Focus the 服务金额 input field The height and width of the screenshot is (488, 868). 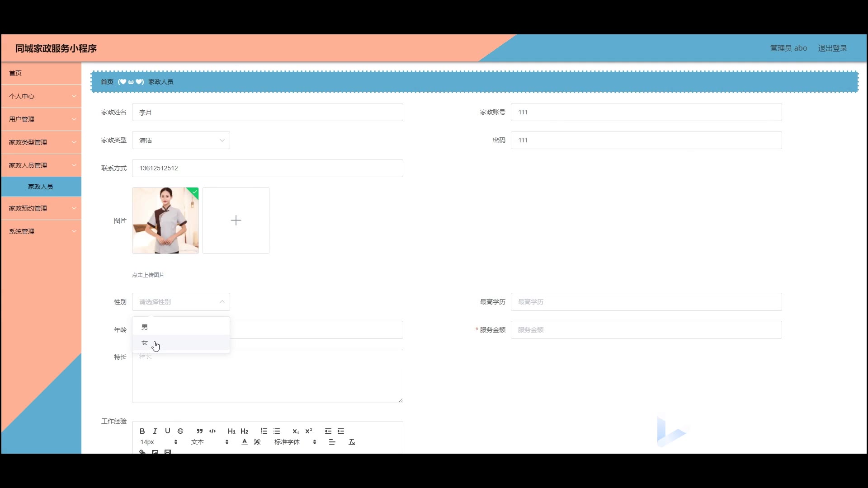pyautogui.click(x=646, y=330)
